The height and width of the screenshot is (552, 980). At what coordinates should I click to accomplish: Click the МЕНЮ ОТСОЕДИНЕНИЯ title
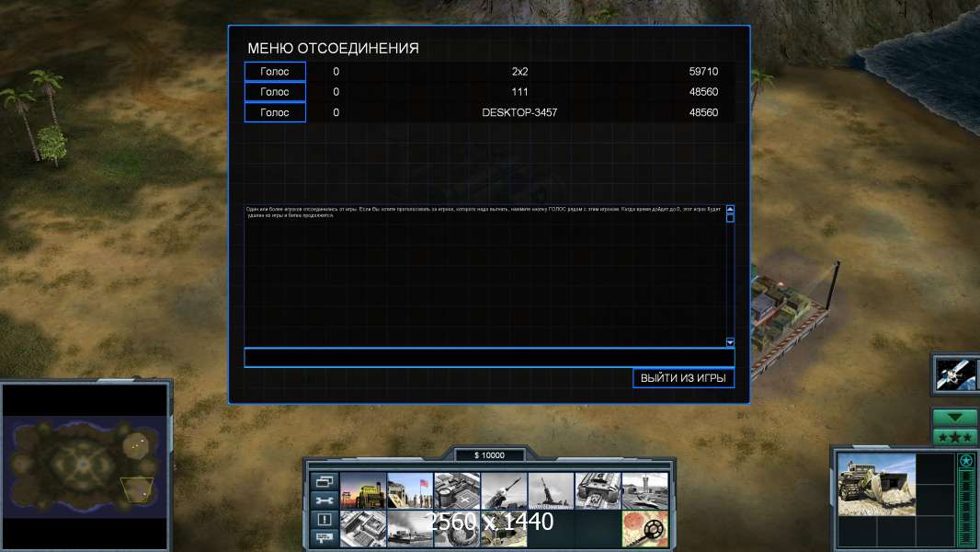(x=333, y=48)
